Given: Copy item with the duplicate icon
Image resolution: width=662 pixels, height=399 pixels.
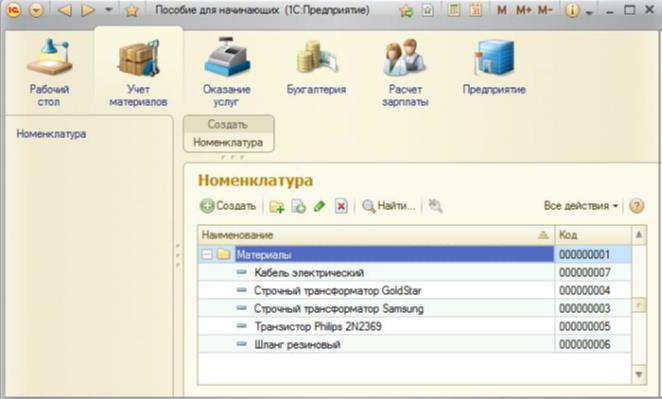Looking at the screenshot, I should tap(298, 206).
